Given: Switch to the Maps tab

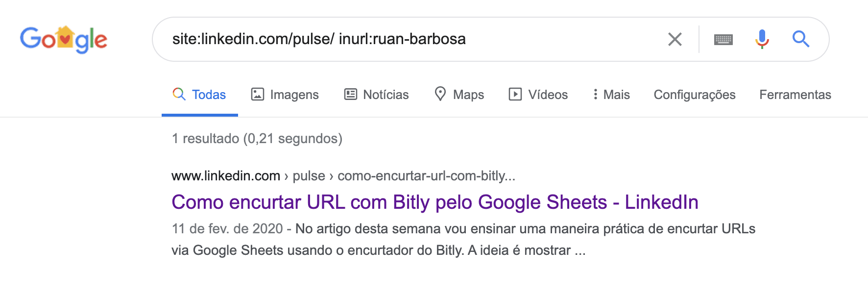Looking at the screenshot, I should point(459,95).
